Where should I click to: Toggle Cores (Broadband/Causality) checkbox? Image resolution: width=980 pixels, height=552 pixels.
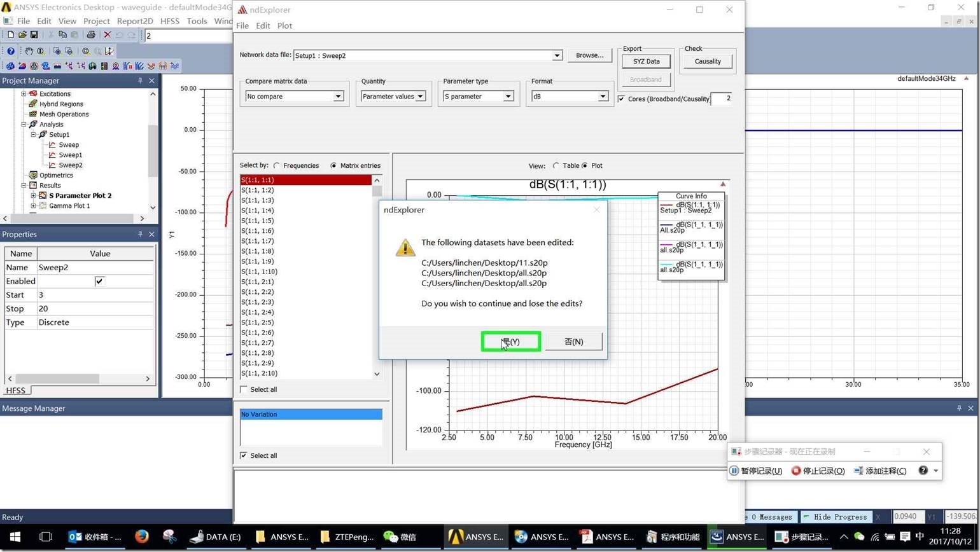[621, 99]
